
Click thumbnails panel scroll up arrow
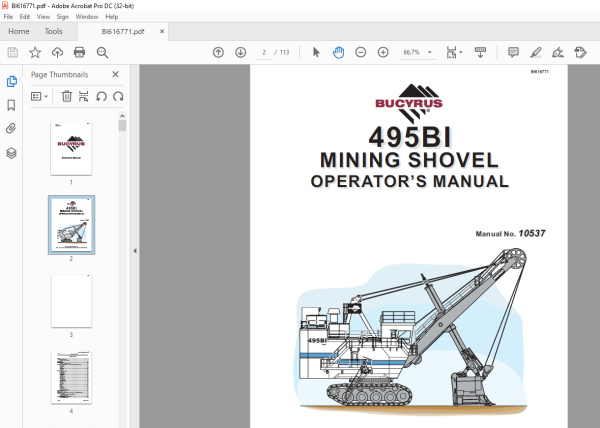(122, 116)
